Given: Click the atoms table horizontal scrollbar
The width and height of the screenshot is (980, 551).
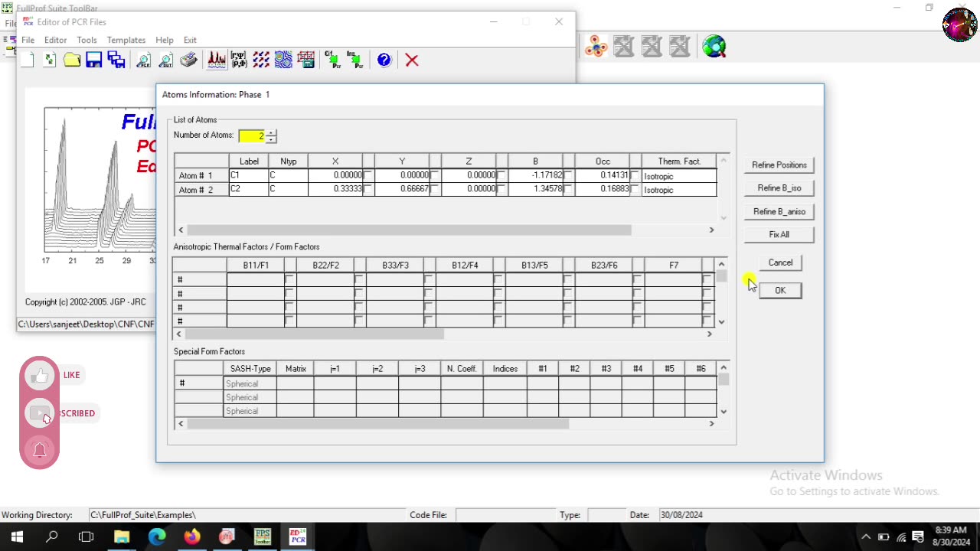Looking at the screenshot, I should coord(409,230).
